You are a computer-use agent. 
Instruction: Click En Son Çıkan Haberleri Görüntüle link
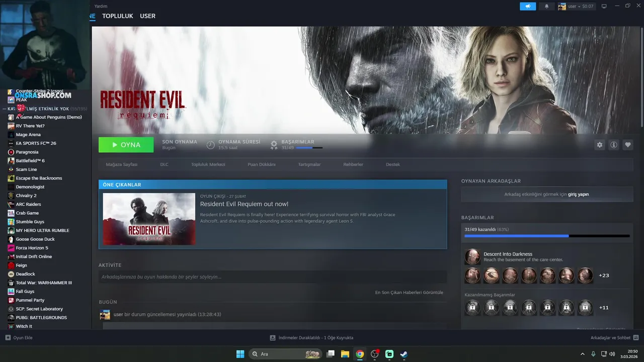(x=409, y=292)
